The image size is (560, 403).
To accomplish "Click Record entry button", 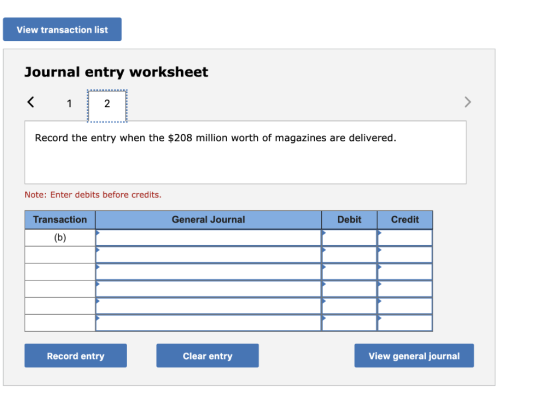I will tap(76, 356).
